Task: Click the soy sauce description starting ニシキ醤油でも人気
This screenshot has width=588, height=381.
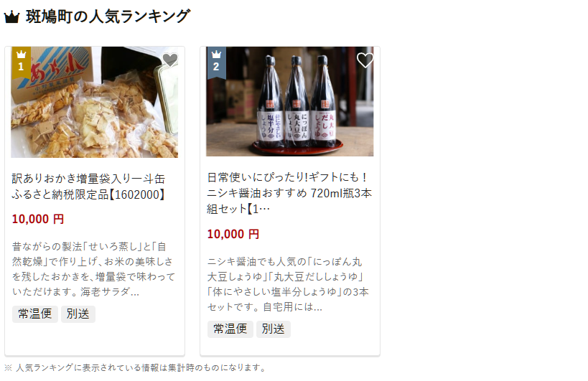Action: pos(288,284)
